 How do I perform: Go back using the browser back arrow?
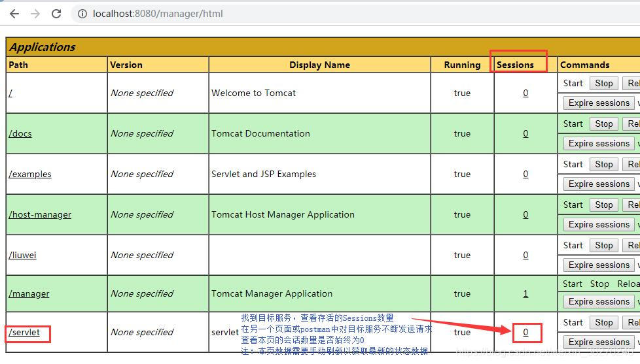click(x=14, y=14)
